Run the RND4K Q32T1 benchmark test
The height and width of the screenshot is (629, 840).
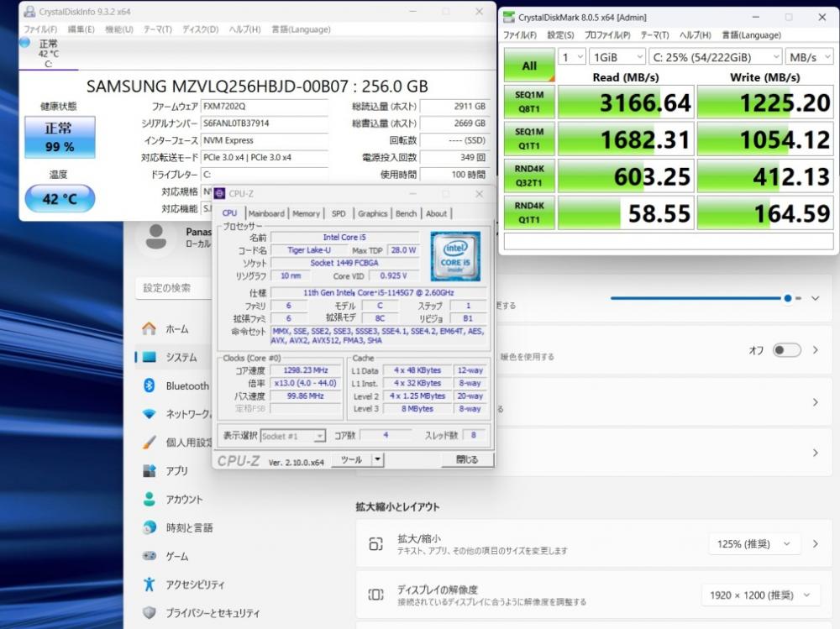[x=529, y=176]
